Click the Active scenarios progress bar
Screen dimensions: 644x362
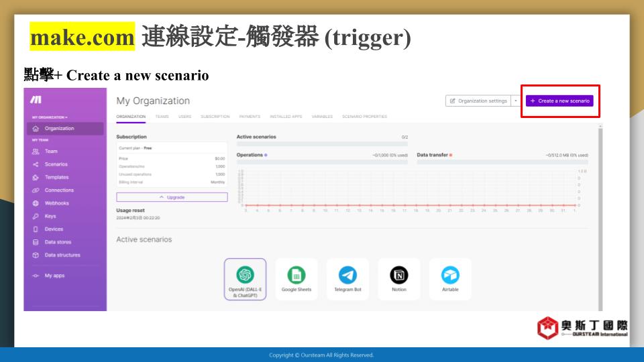(322, 144)
